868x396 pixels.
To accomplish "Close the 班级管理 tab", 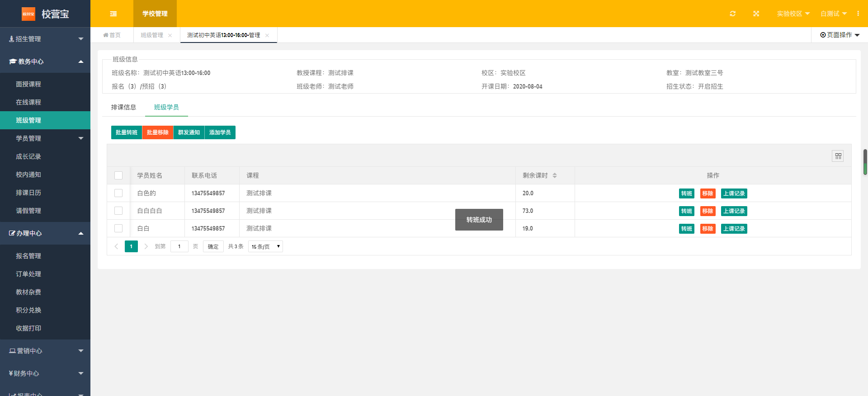I will point(170,35).
